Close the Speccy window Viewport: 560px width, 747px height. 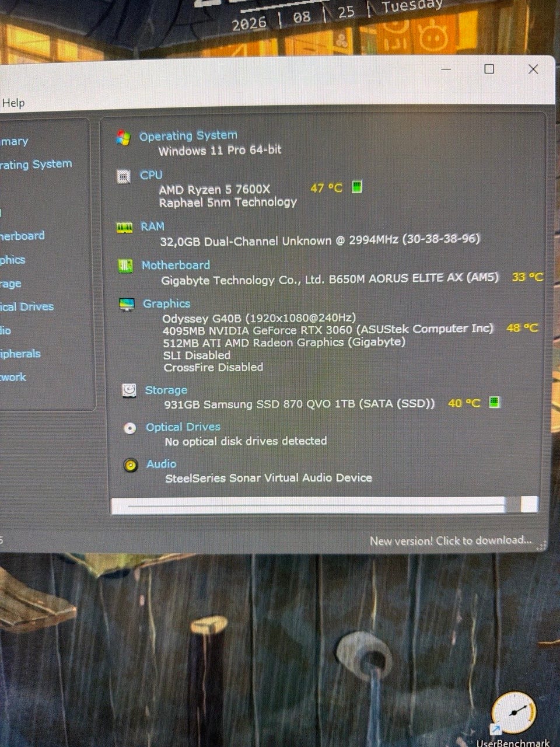pyautogui.click(x=533, y=69)
